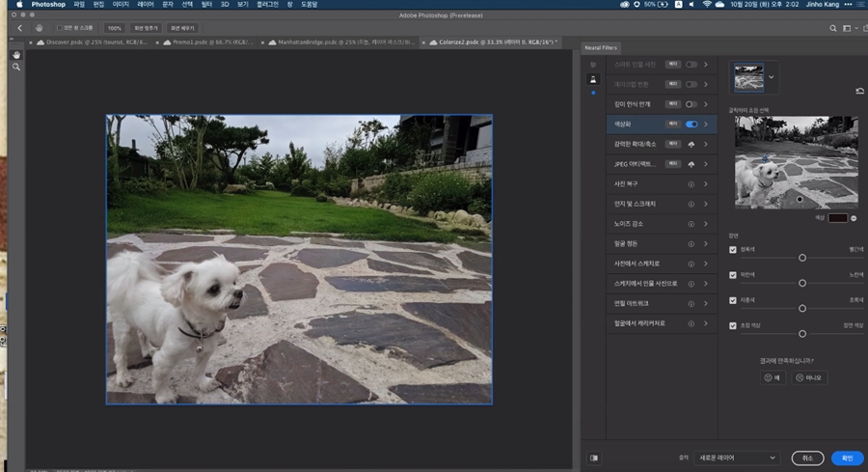Show all filters icon in Neural Filters sidebar
This screenshot has height=472, width=868.
coord(593,65)
